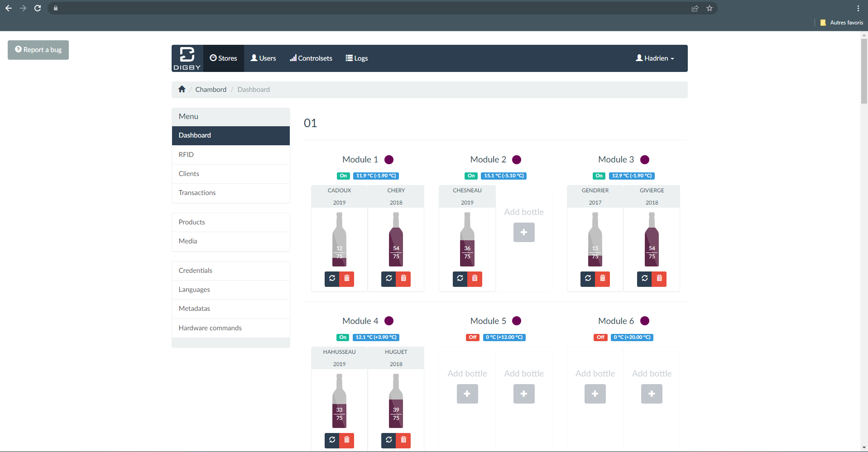Image resolution: width=868 pixels, height=452 pixels.
Task: Delete the CHESNEAU 2019 bottle
Action: [x=475, y=279]
